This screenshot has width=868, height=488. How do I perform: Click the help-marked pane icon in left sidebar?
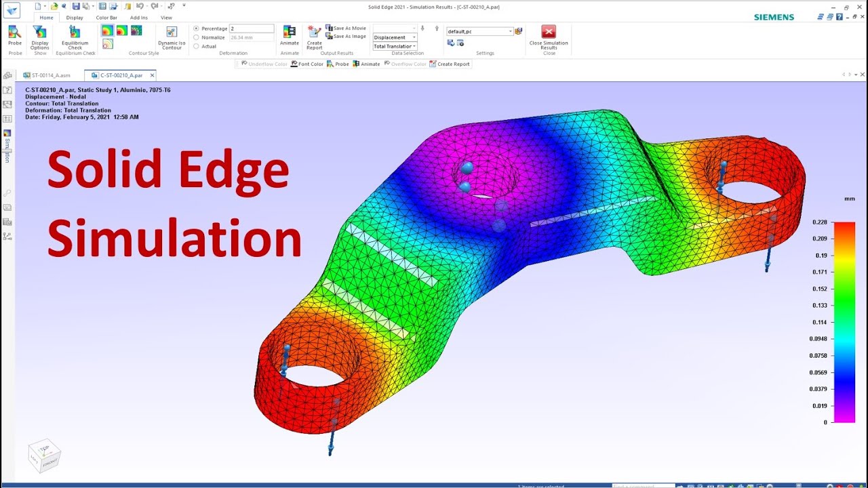(7, 90)
